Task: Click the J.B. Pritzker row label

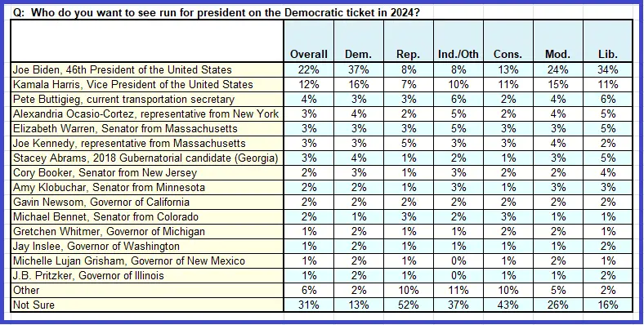Action: pyautogui.click(x=147, y=275)
